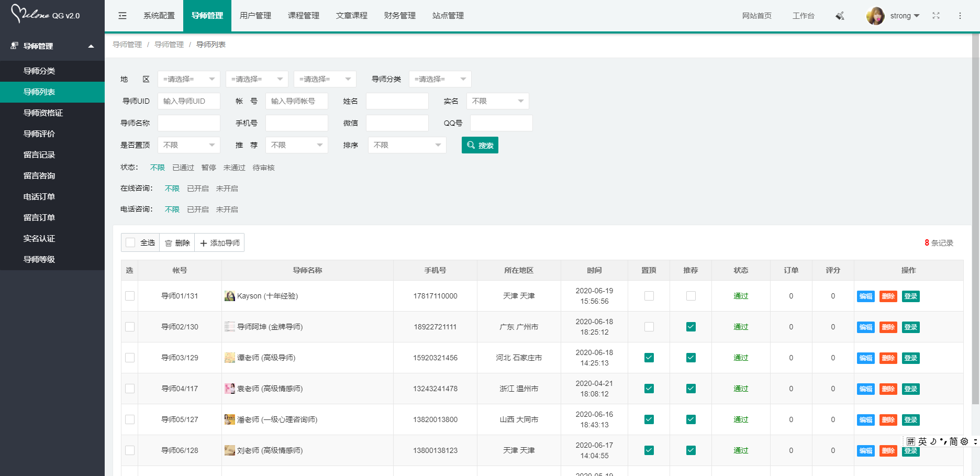Open the 站点管理 top menu
Viewport: 980px width, 476px height.
pos(448,16)
